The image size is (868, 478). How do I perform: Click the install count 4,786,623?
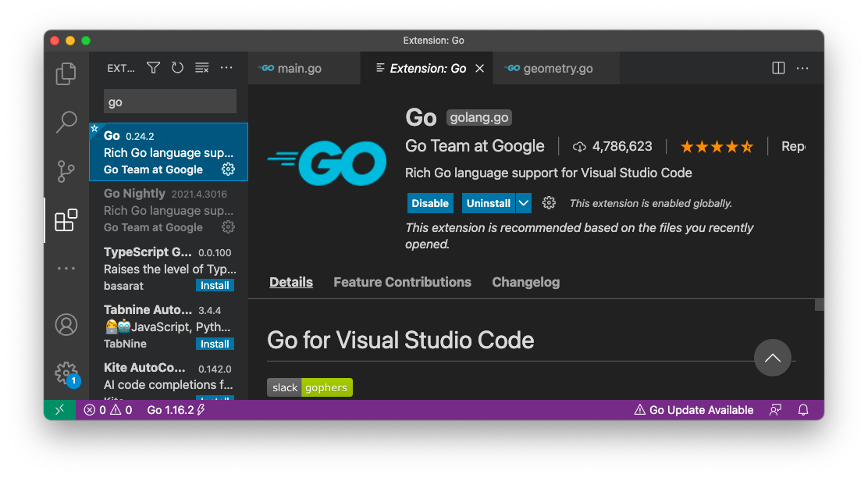[x=612, y=147]
